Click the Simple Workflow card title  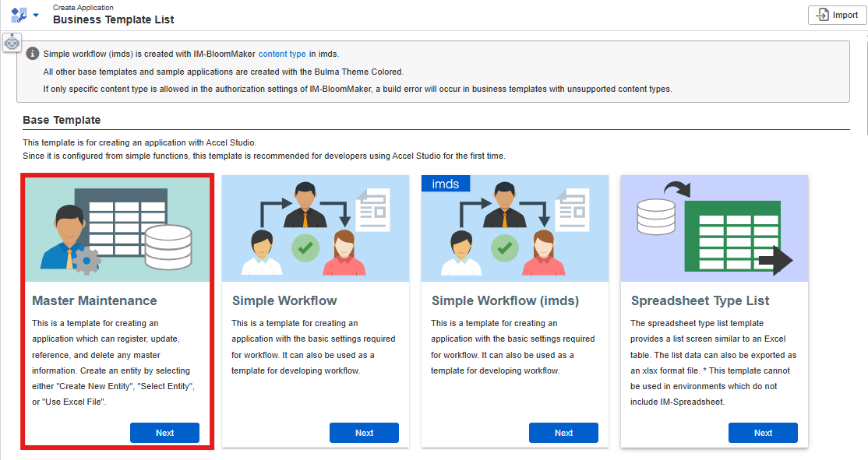click(x=284, y=300)
